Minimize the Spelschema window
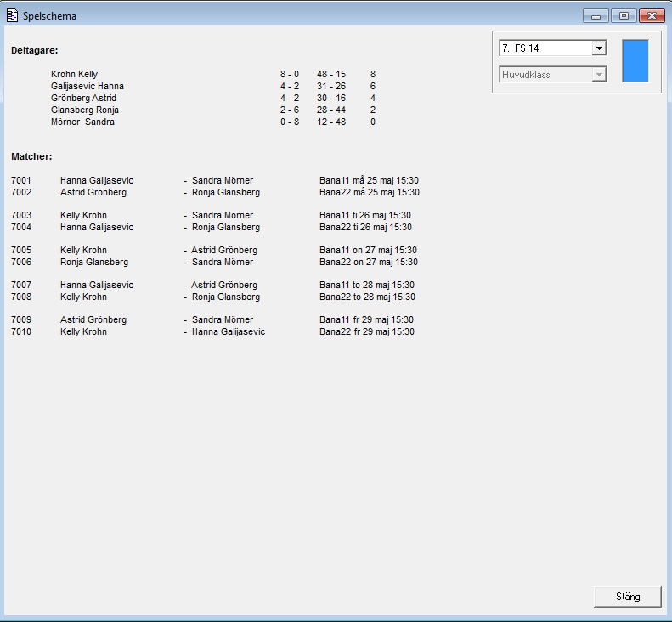The image size is (672, 622). click(596, 15)
